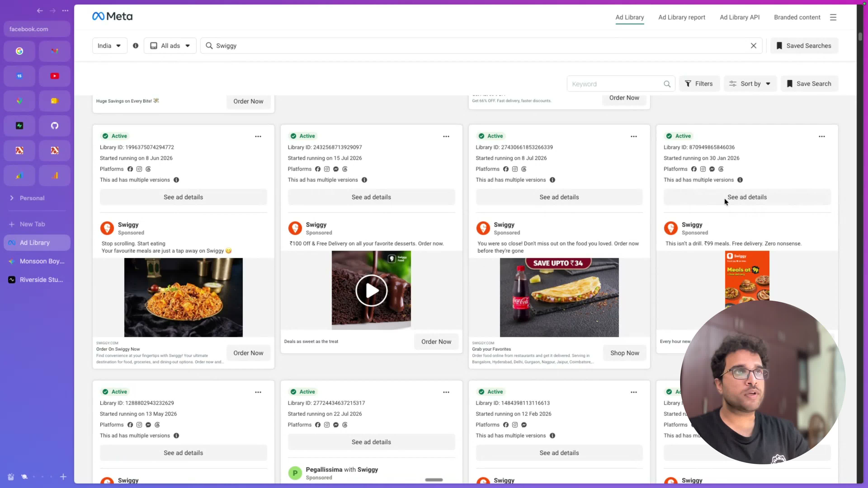Click multiple versions info icon on ad 1996375074294772
Viewport: 868px width, 488px height.
tap(176, 180)
